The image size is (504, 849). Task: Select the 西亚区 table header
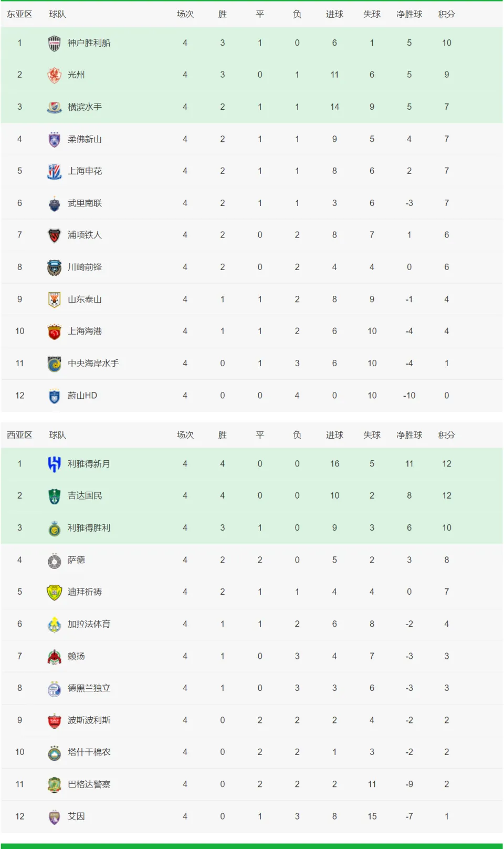pos(19,435)
